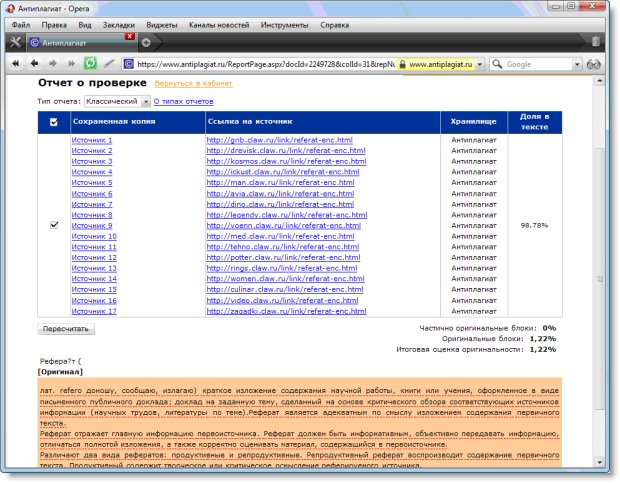
Task: Click the Хранилище column header
Action: coord(473,122)
